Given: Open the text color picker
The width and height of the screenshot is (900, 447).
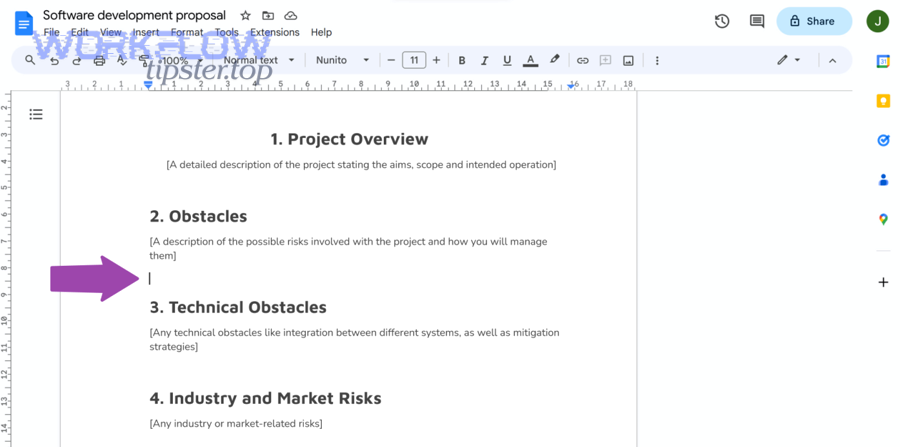Looking at the screenshot, I should [x=530, y=60].
